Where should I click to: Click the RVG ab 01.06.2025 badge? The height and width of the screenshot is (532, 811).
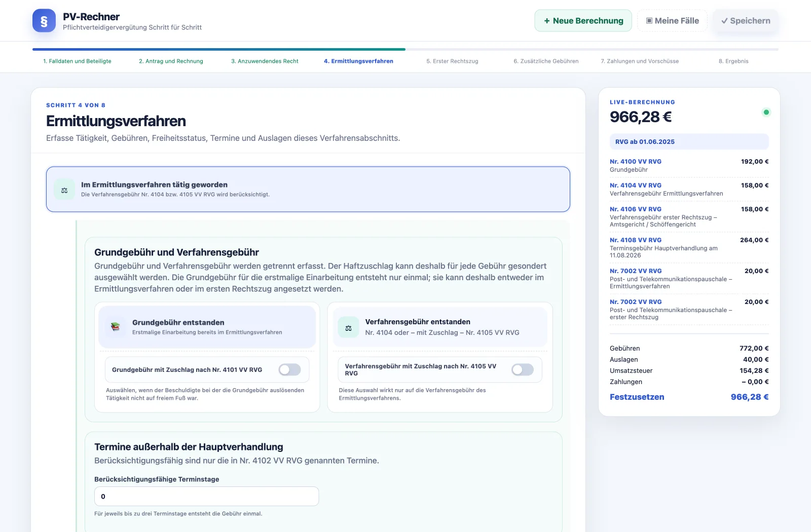tap(689, 142)
